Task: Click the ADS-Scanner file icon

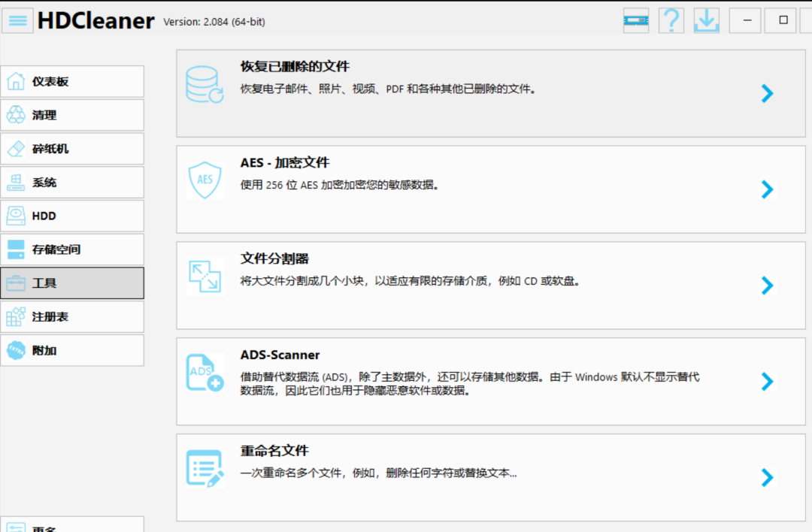Action: pos(205,372)
